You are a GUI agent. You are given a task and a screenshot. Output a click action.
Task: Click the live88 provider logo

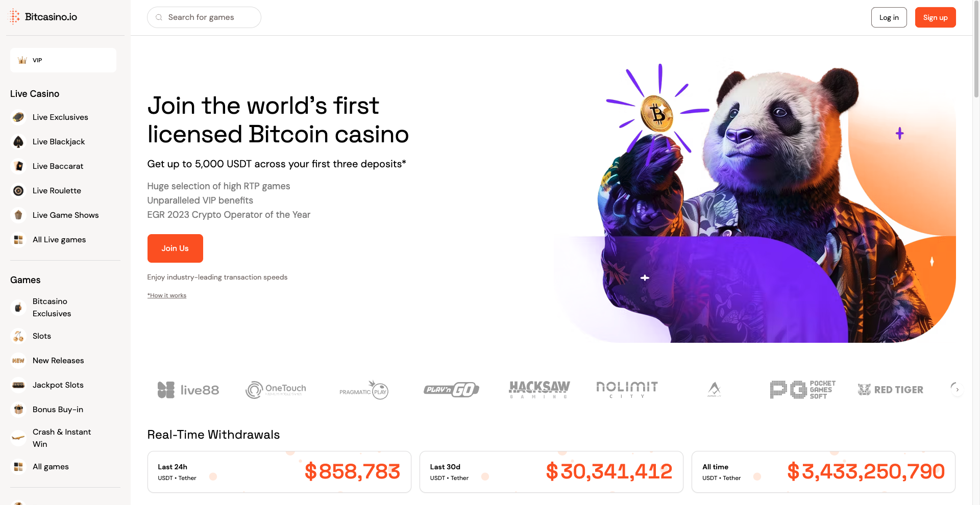[188, 390]
